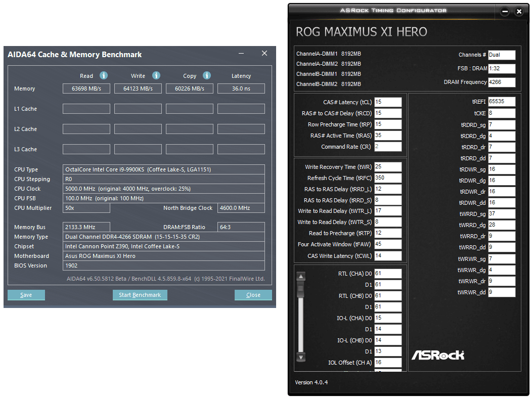This screenshot has width=532, height=399.
Task: Click the tRRD_L field showing 12
Action: click(x=388, y=189)
